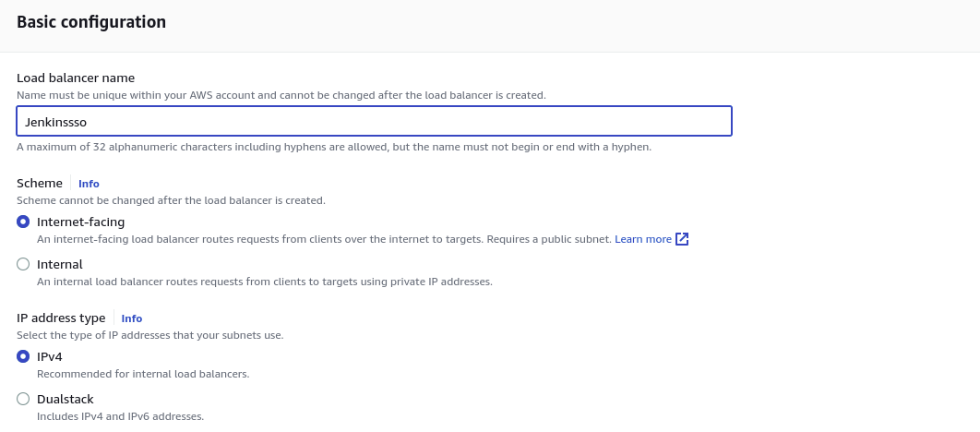Image resolution: width=980 pixels, height=432 pixels.
Task: Enable the Dualstack radio button
Action: pyautogui.click(x=23, y=399)
